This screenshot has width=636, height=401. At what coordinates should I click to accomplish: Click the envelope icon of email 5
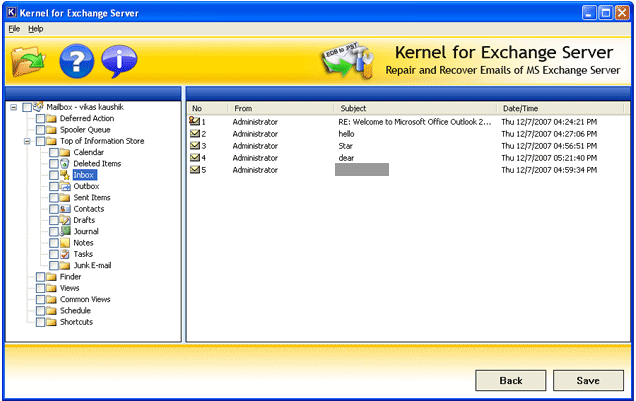[195, 169]
